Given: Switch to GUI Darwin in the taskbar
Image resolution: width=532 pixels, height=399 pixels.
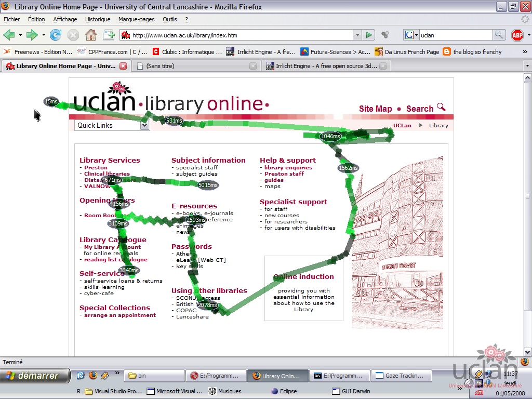Looking at the screenshot, I should tap(351, 391).
